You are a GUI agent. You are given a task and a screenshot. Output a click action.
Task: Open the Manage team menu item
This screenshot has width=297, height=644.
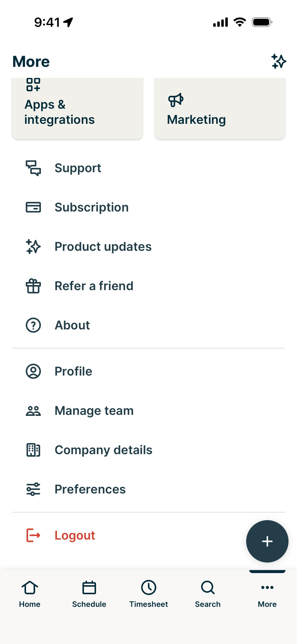[94, 411]
